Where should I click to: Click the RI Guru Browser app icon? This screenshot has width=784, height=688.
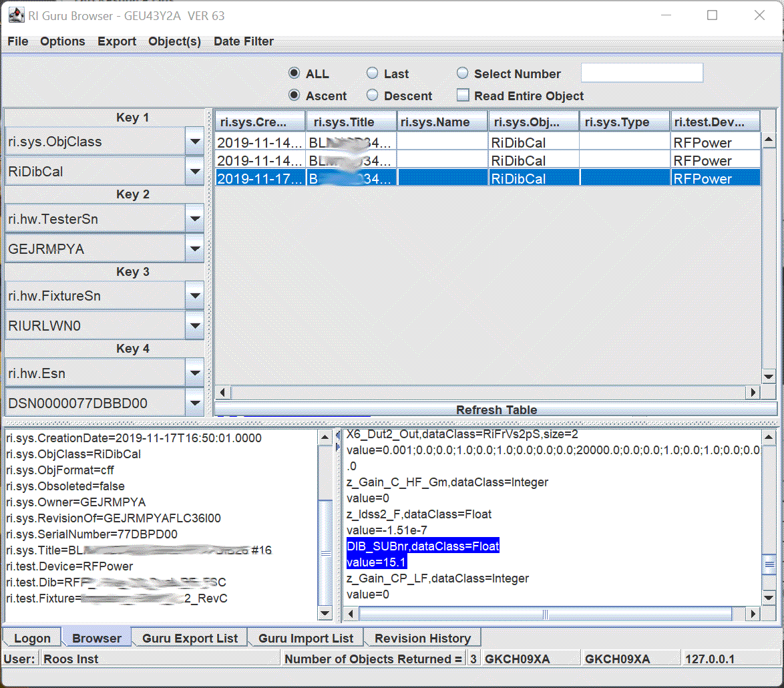click(x=17, y=15)
